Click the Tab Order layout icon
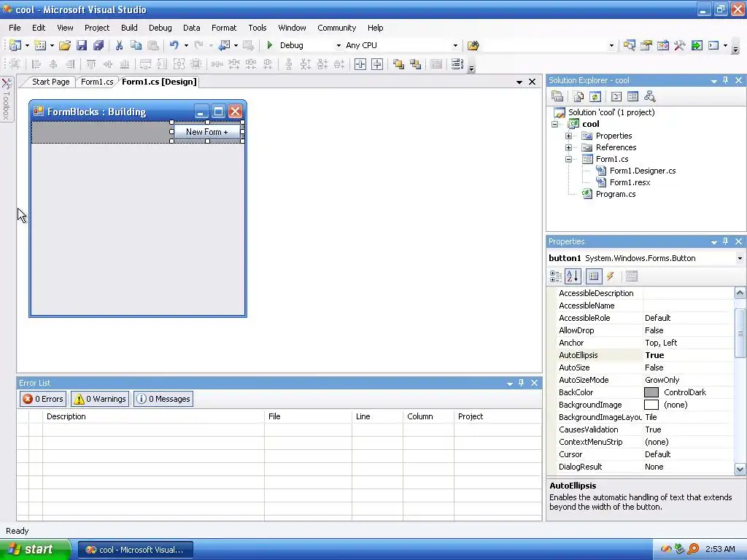 (457, 64)
